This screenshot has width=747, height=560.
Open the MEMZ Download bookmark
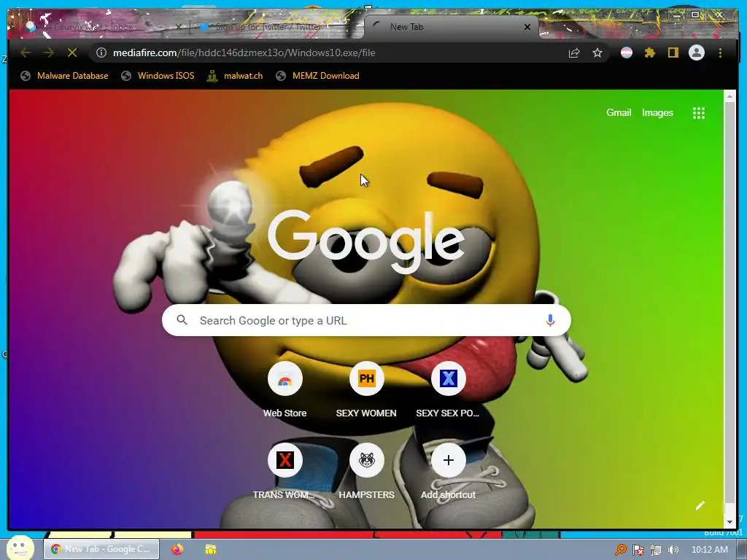(317, 76)
